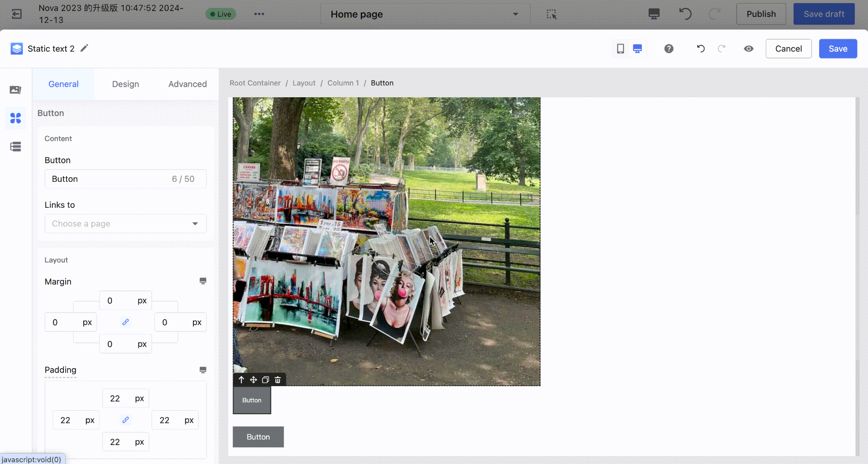Viewport: 868px width, 464px height.
Task: Toggle preview with the eye icon
Action: pyautogui.click(x=748, y=48)
